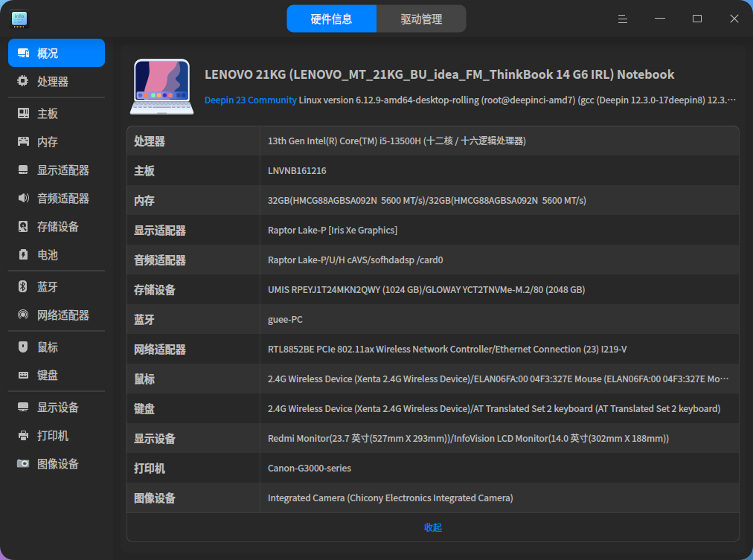Select 存储设备 in the sidebar
This screenshot has height=560, width=753.
57,227
